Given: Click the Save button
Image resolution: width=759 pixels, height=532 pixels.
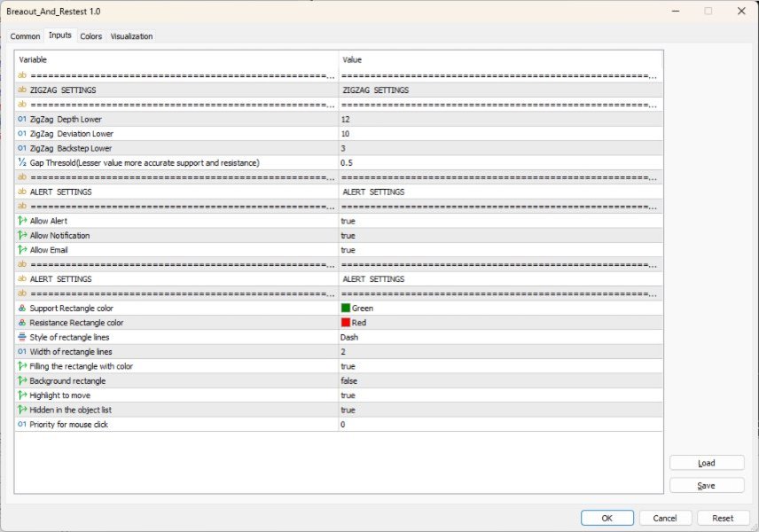Looking at the screenshot, I should point(707,486).
